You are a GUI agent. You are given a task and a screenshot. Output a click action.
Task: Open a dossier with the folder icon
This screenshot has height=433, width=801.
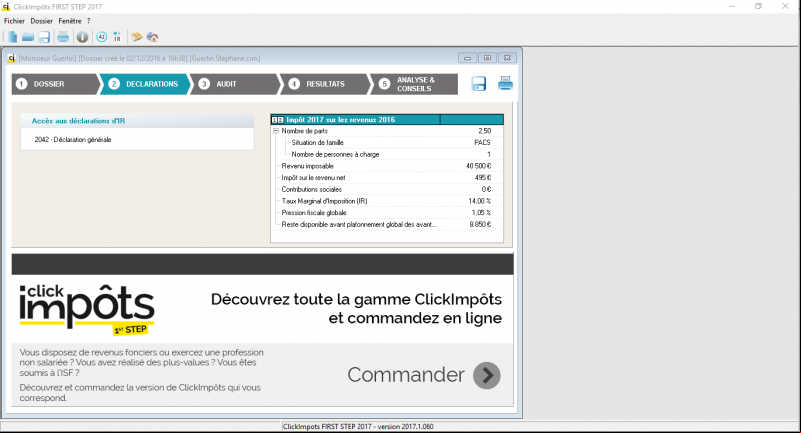click(28, 37)
